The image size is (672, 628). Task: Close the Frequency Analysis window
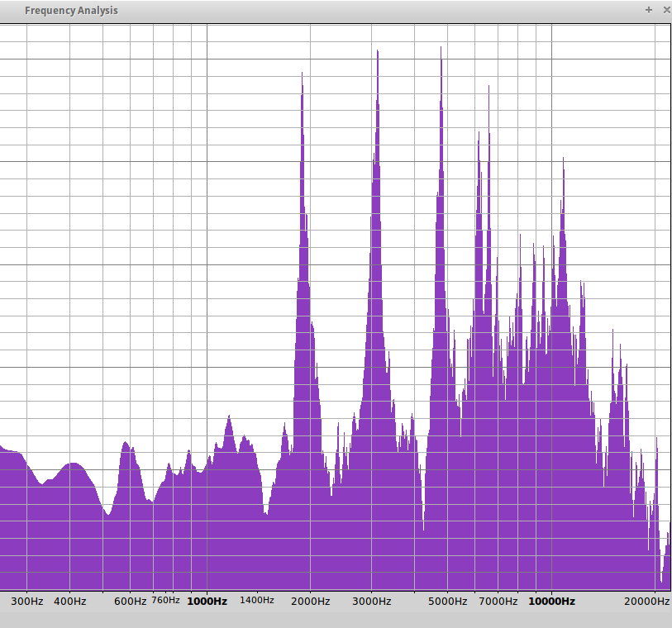(665, 10)
